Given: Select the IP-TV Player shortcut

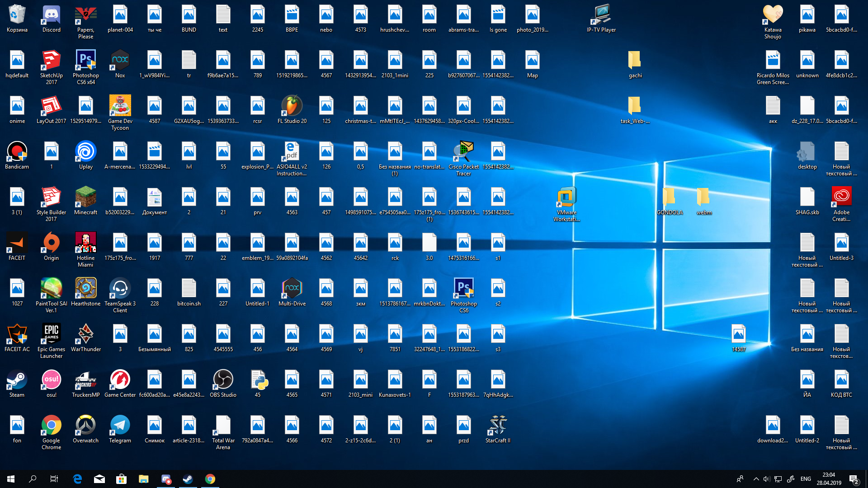Looking at the screenshot, I should (x=601, y=19).
